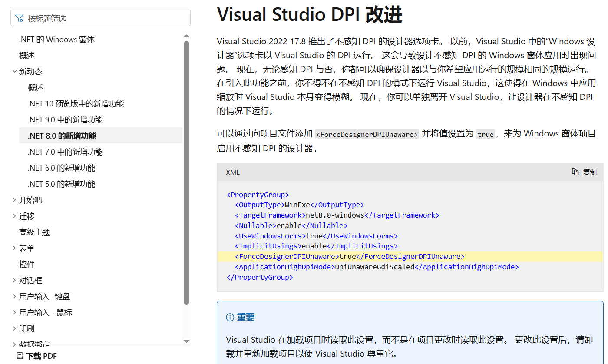Screen dimensions: 608x364
Task: Click the XML language label in code header
Action: (x=233, y=172)
